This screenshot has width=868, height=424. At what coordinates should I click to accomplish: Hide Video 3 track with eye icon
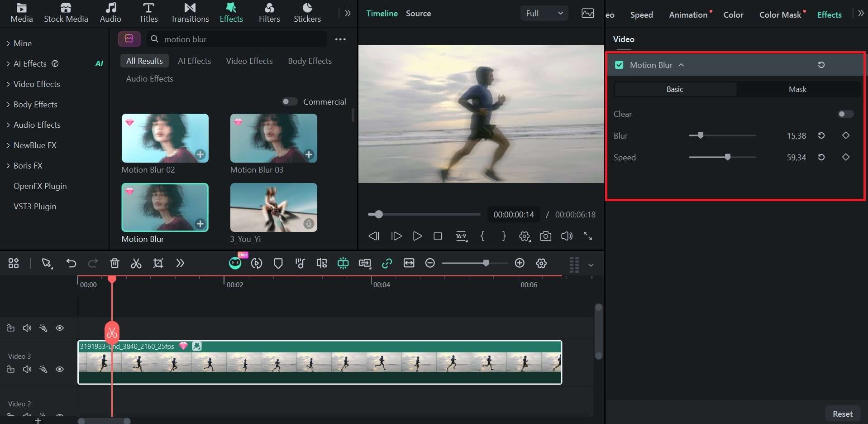(60, 369)
